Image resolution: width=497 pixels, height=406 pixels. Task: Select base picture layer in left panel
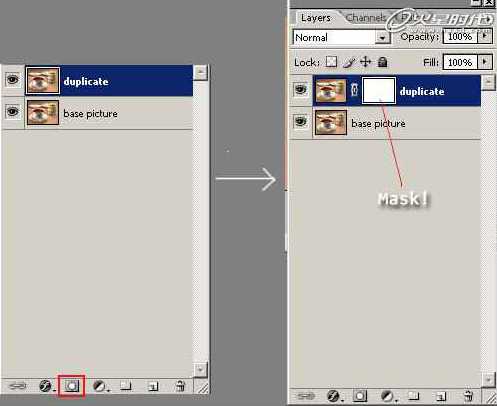[x=97, y=113]
